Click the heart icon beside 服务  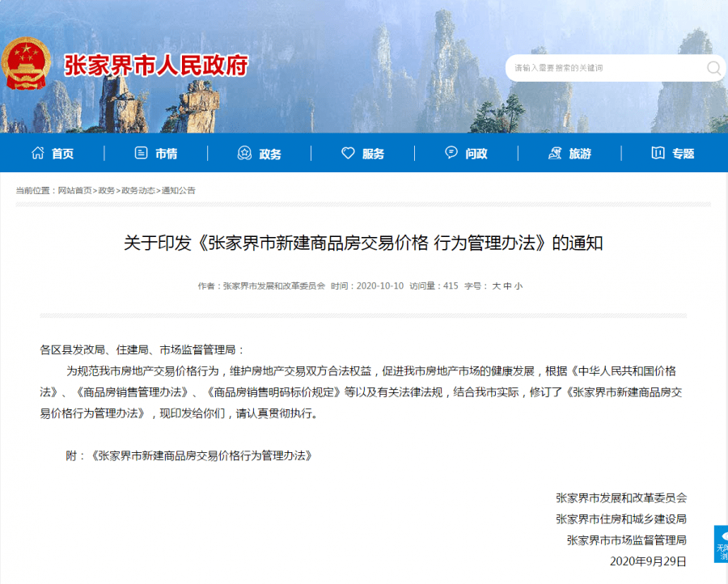(348, 153)
